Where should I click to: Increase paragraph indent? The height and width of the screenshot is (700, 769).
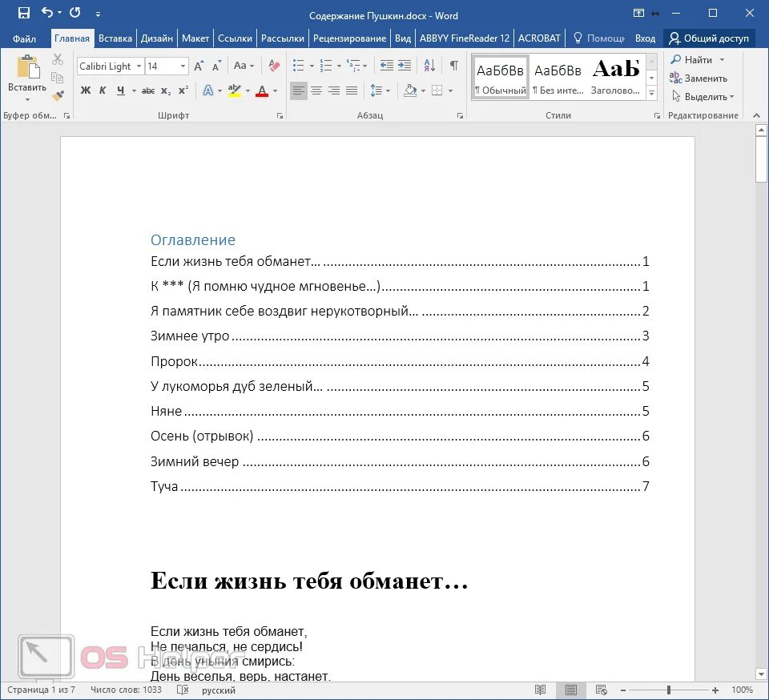[x=405, y=65]
